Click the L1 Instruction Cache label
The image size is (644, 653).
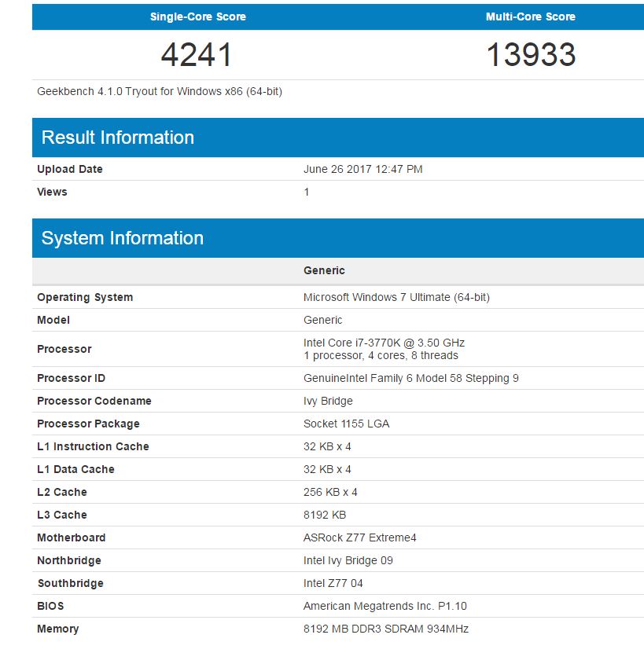[x=93, y=446]
